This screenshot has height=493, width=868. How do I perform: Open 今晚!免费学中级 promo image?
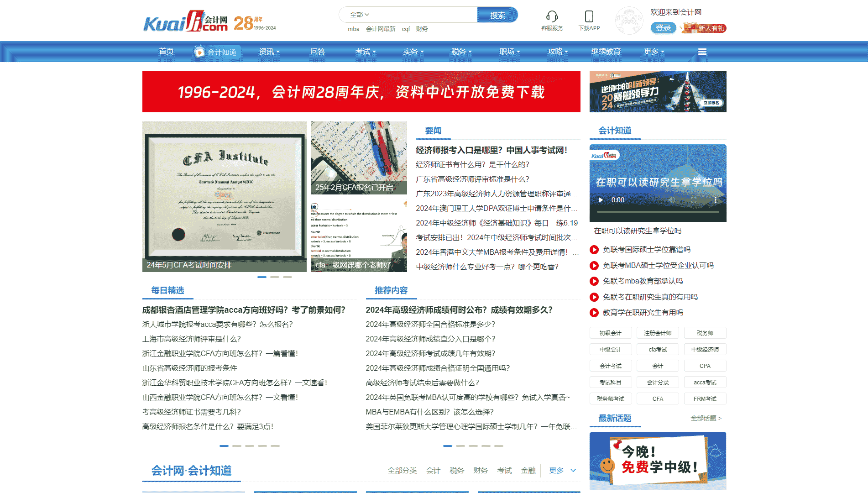(x=658, y=461)
